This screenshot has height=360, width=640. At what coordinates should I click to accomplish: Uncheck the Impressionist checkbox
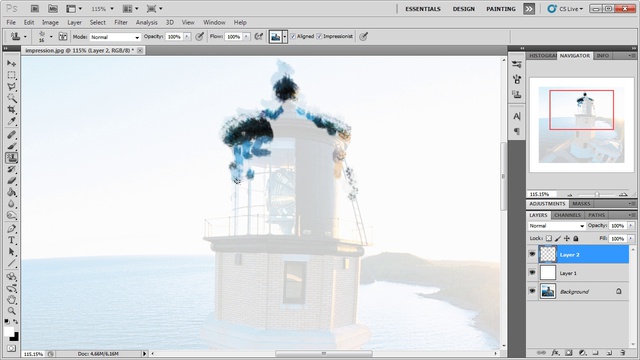[319, 36]
